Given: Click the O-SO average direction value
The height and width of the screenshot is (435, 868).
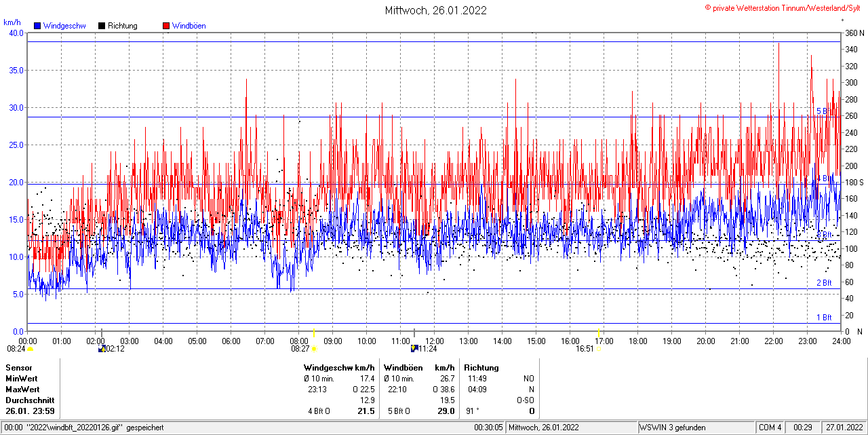Looking at the screenshot, I should tap(526, 400).
